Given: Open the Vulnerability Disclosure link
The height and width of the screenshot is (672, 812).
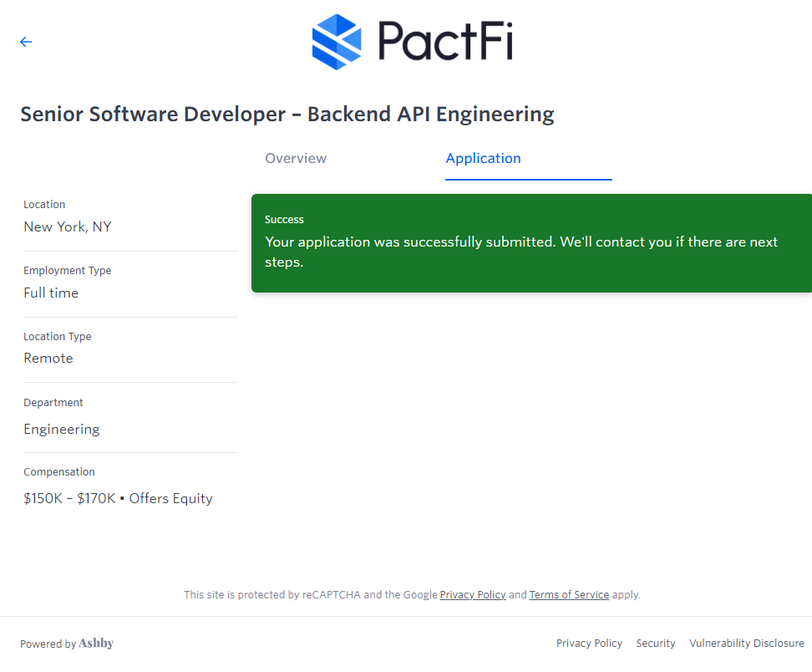Looking at the screenshot, I should [x=746, y=644].
